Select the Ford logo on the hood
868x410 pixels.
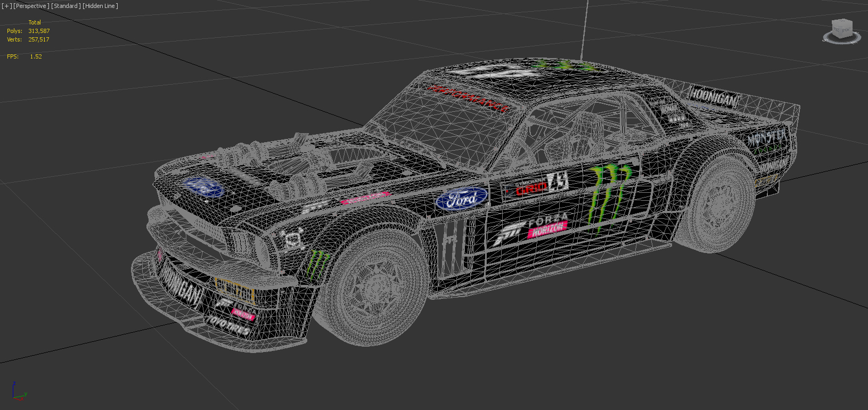point(203,188)
